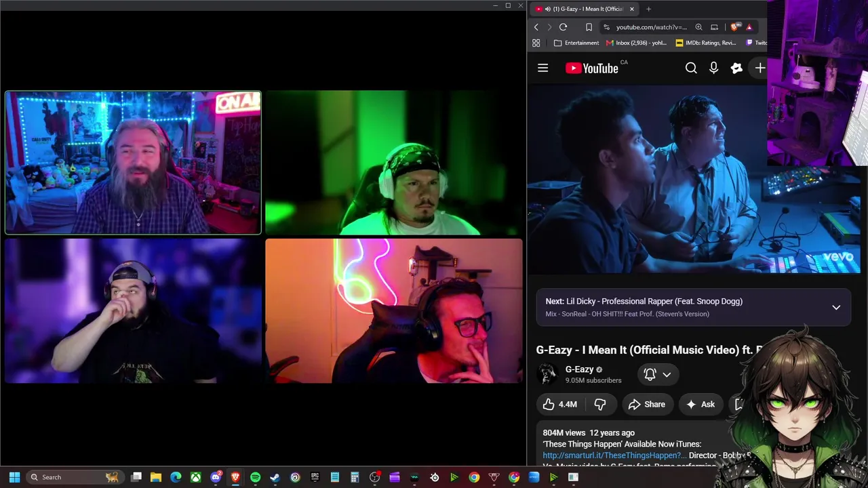The image size is (868, 488).
Task: Switch to the G-Eazy I Mean It tab
Action: pos(585,9)
